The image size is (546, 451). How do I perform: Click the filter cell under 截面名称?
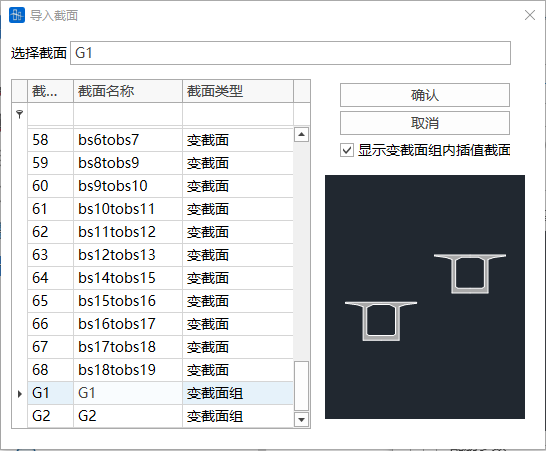pyautogui.click(x=128, y=114)
